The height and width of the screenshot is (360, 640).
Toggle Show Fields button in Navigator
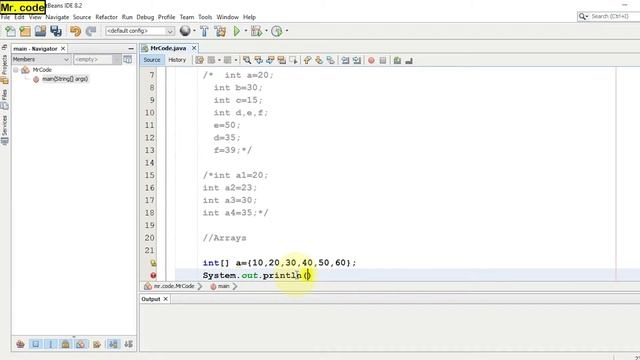(x=36, y=344)
